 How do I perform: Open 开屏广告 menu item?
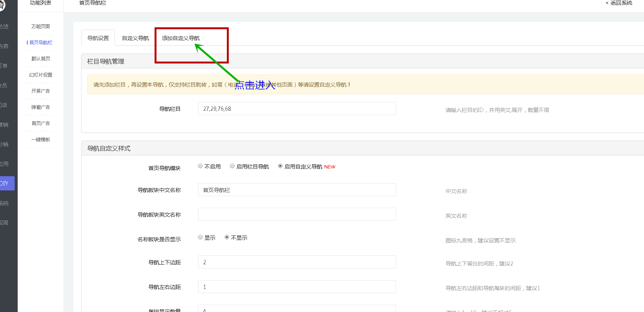pos(41,91)
